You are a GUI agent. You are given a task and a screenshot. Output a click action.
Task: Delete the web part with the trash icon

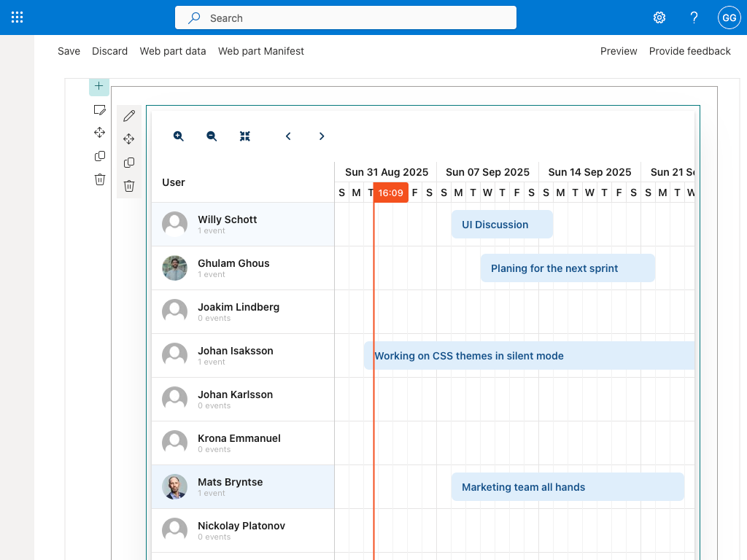[x=129, y=186]
